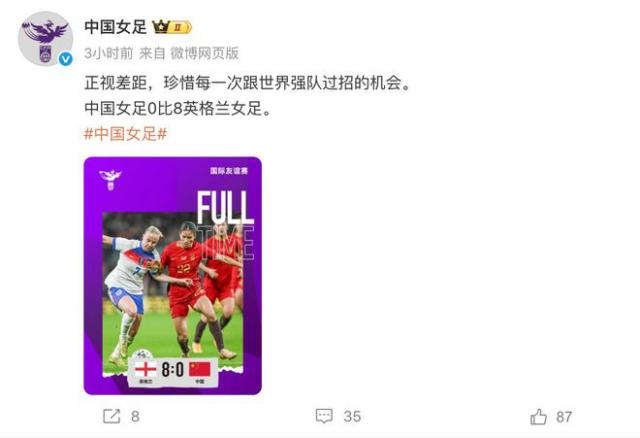Viewport: 640px width, 438px height.
Task: Click the repost count 8
Action: [x=136, y=416]
